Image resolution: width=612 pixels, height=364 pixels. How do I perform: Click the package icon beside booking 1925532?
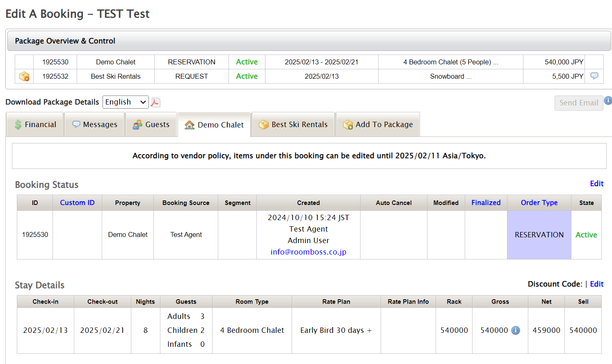24,76
